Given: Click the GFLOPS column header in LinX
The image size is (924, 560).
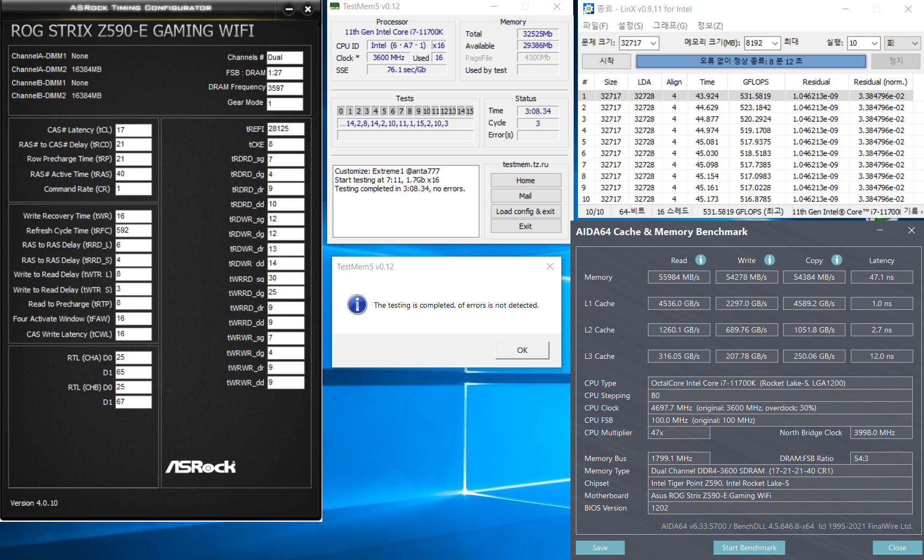Looking at the screenshot, I should coord(756,82).
